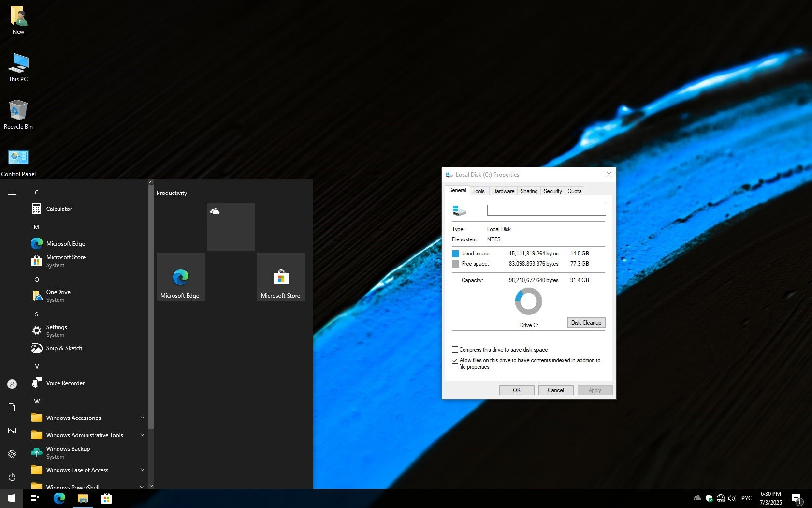This screenshot has width=812, height=508.
Task: Click the Microsoft Store tile in Productivity
Action: click(281, 278)
